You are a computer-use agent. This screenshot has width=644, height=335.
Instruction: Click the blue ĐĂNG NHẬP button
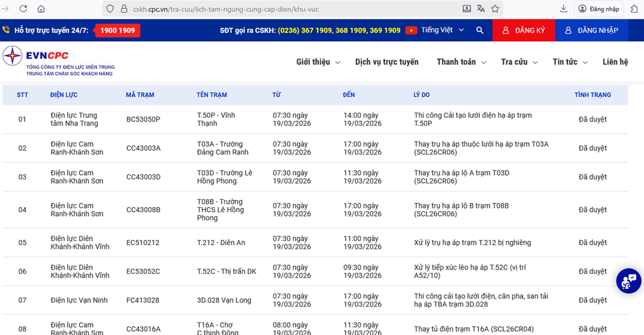(591, 30)
